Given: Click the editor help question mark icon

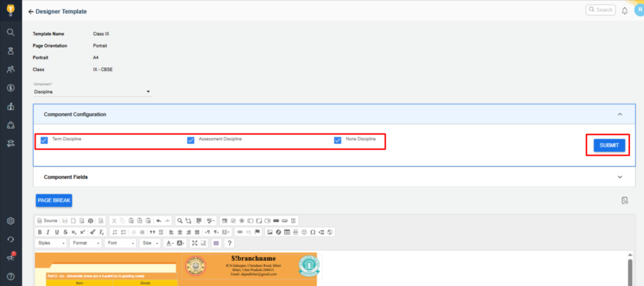Looking at the screenshot, I should (x=230, y=243).
